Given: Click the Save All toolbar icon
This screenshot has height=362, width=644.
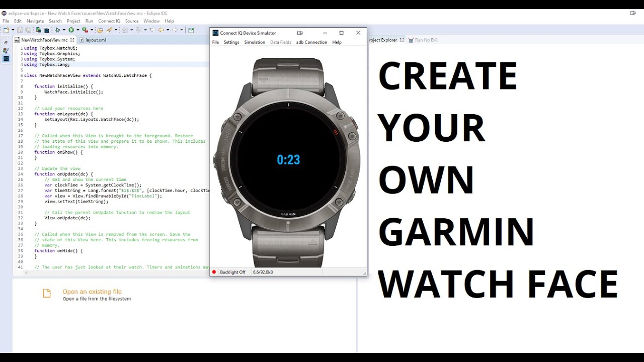Looking at the screenshot, I should 28,30.
